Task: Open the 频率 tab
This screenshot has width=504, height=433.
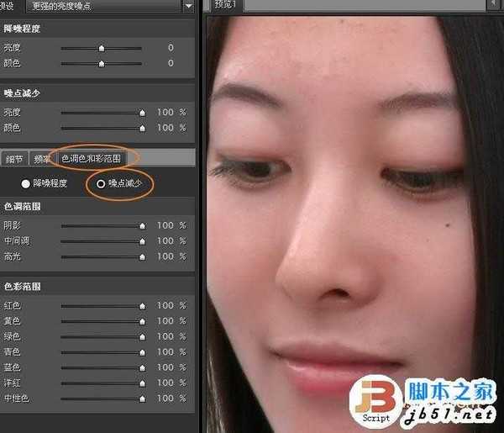Action: pyautogui.click(x=39, y=157)
